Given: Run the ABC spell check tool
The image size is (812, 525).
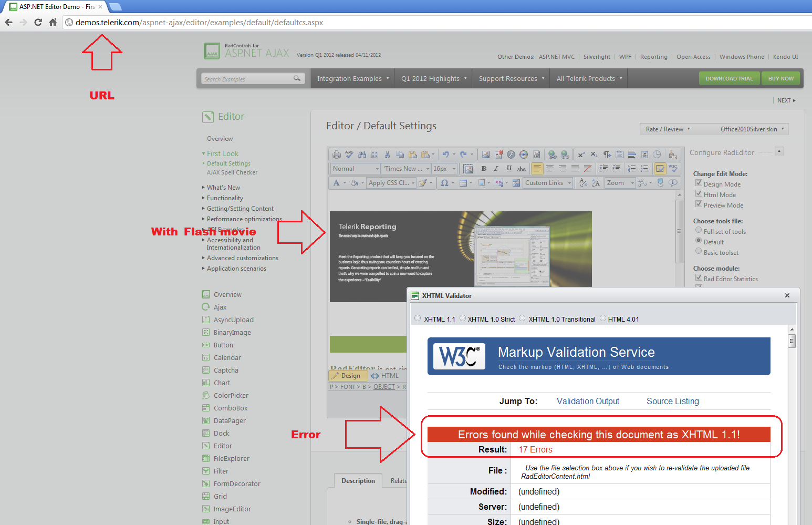Looking at the screenshot, I should pyautogui.click(x=349, y=155).
